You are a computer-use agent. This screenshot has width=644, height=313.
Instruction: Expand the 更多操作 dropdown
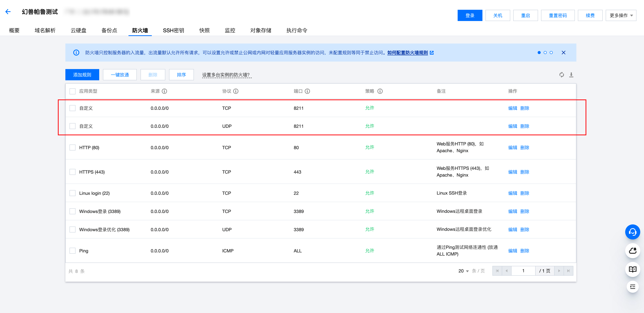click(x=621, y=16)
